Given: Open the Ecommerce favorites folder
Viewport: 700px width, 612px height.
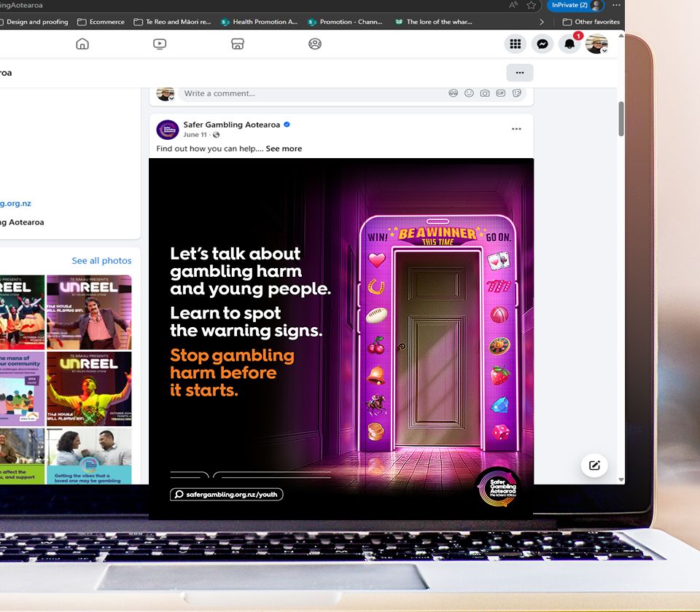Looking at the screenshot, I should coord(101,22).
